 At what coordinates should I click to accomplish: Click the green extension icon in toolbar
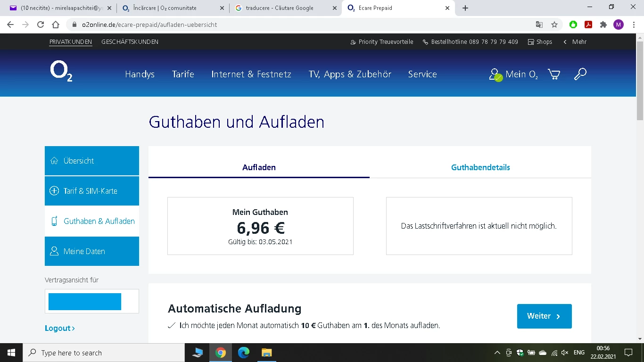[x=573, y=25]
